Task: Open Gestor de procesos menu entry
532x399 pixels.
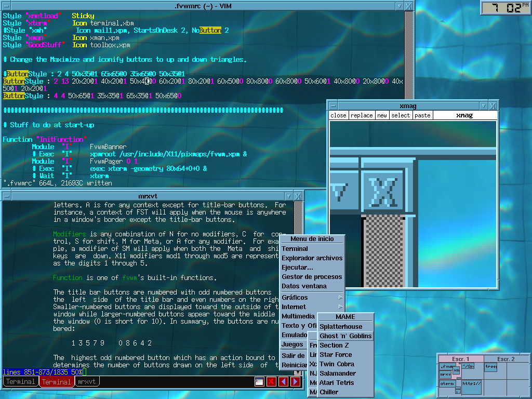Action: [x=312, y=277]
